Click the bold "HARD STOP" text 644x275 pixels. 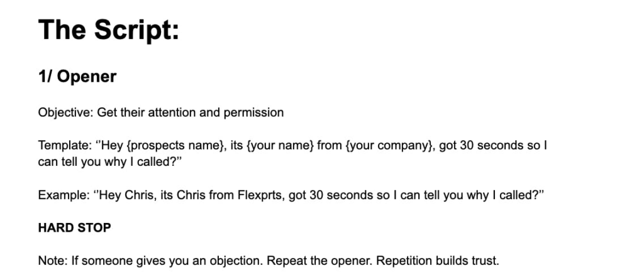tap(74, 228)
